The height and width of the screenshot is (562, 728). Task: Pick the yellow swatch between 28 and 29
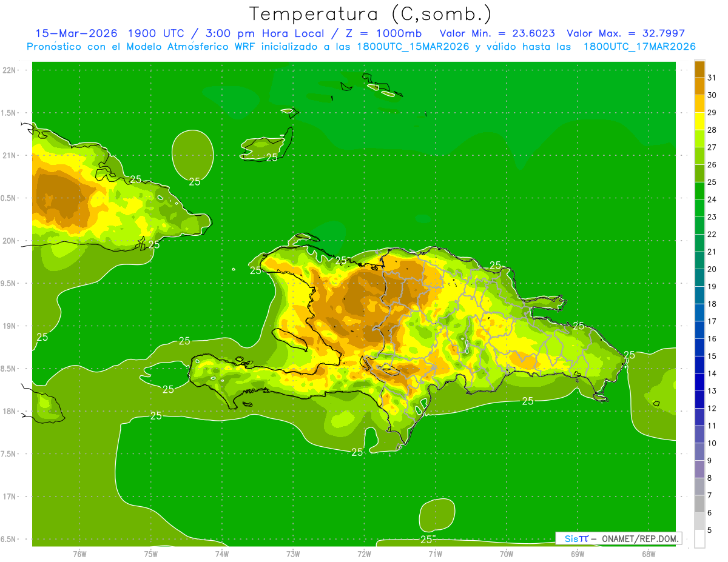click(699, 121)
